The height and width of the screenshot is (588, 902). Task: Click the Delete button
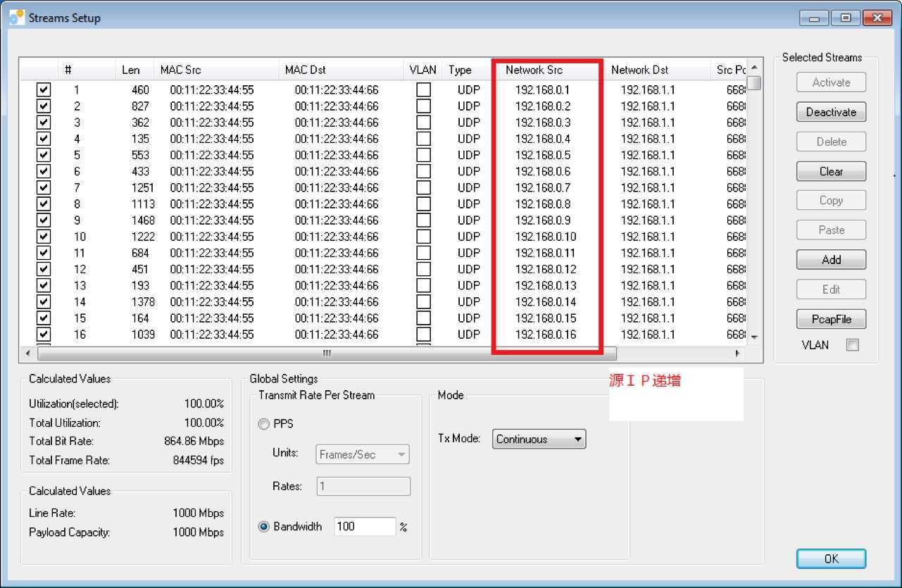pyautogui.click(x=831, y=142)
